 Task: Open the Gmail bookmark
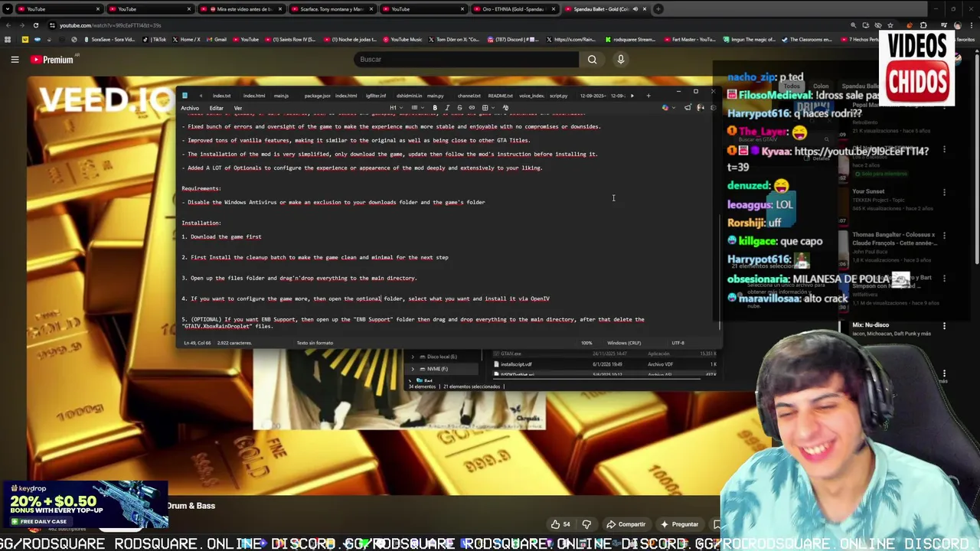click(x=217, y=40)
